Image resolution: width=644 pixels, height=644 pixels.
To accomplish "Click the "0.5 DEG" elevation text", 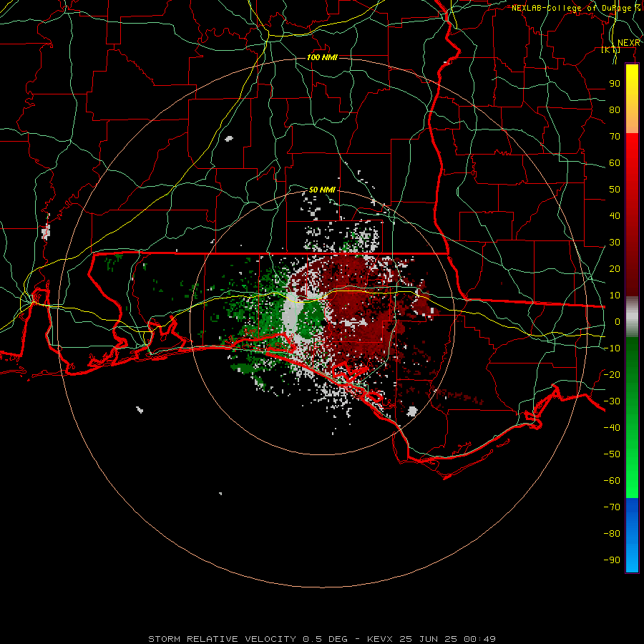I will coord(326,639).
